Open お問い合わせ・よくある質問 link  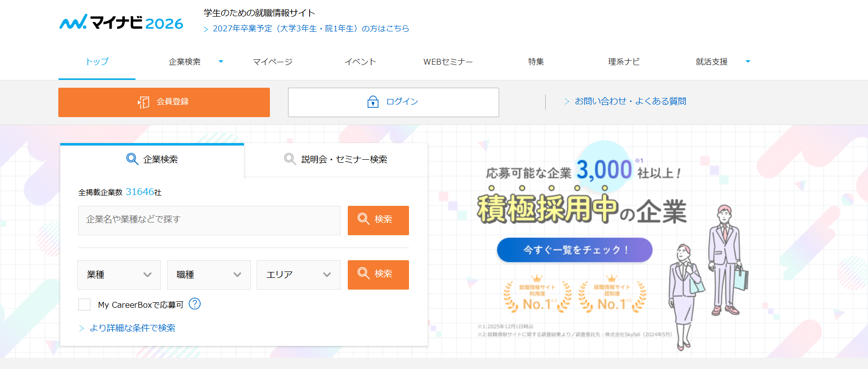pyautogui.click(x=630, y=101)
